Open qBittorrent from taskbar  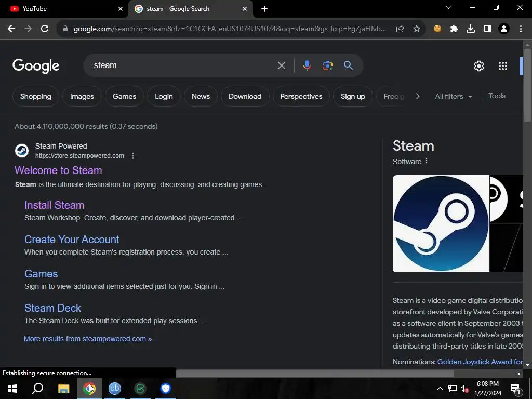click(x=115, y=389)
